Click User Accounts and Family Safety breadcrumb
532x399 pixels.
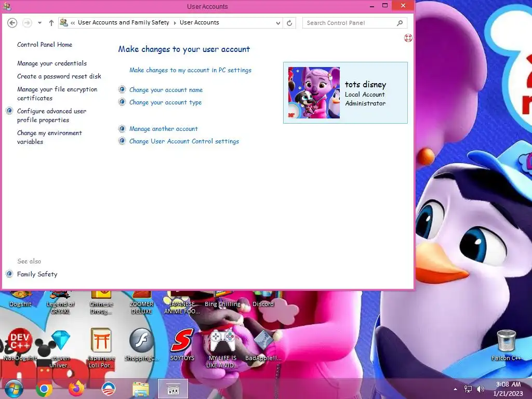tap(124, 23)
